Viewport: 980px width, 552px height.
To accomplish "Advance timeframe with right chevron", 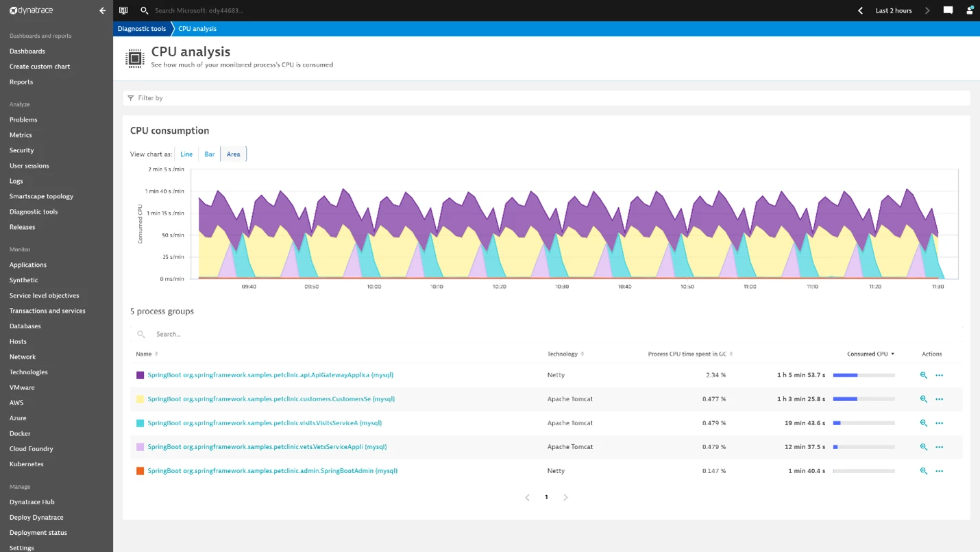I will (926, 10).
